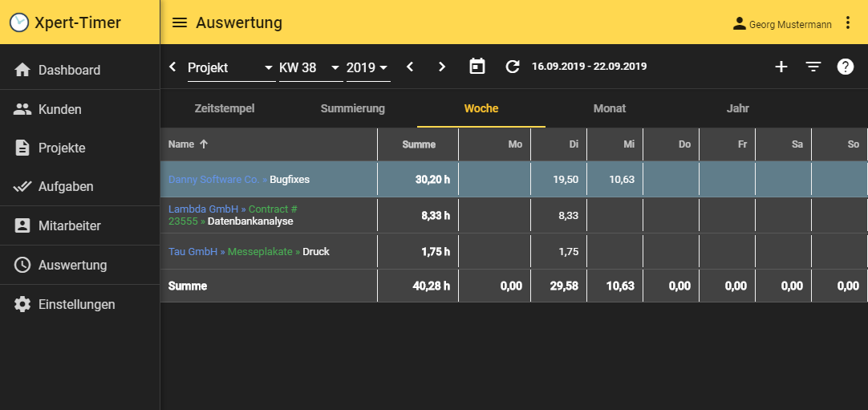Open the hamburger navigation menu
The width and height of the screenshot is (868, 410).
[180, 22]
